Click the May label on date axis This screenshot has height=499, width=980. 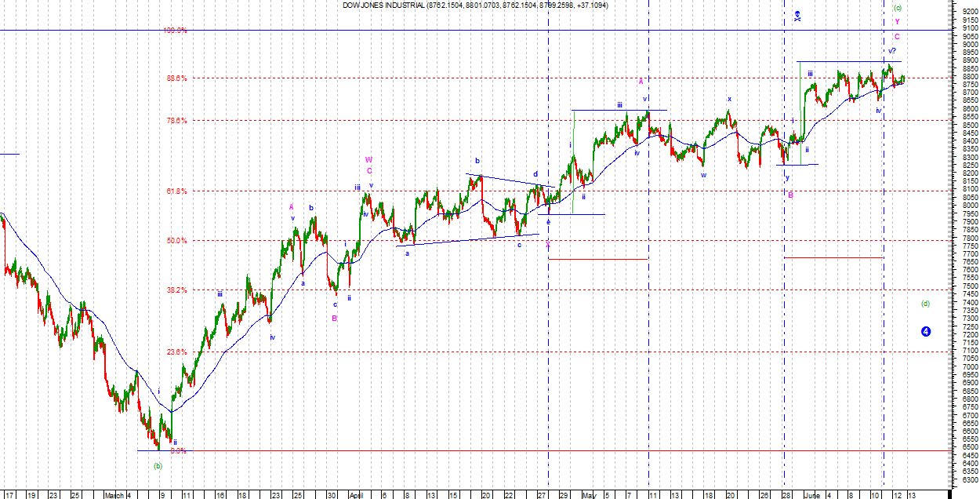[589, 495]
